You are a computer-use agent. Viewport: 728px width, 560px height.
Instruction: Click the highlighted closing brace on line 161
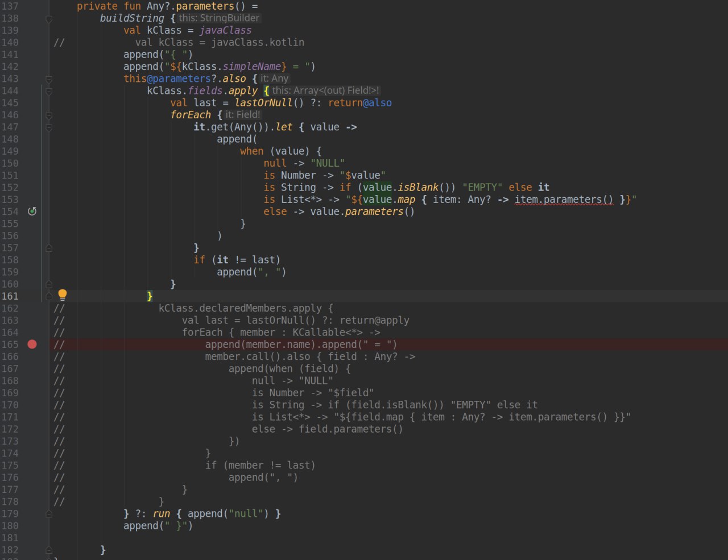[150, 296]
